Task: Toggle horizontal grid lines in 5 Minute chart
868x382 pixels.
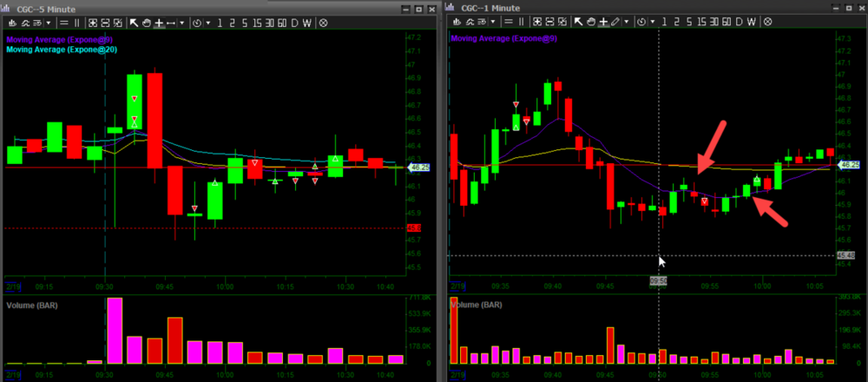Action: (63, 22)
